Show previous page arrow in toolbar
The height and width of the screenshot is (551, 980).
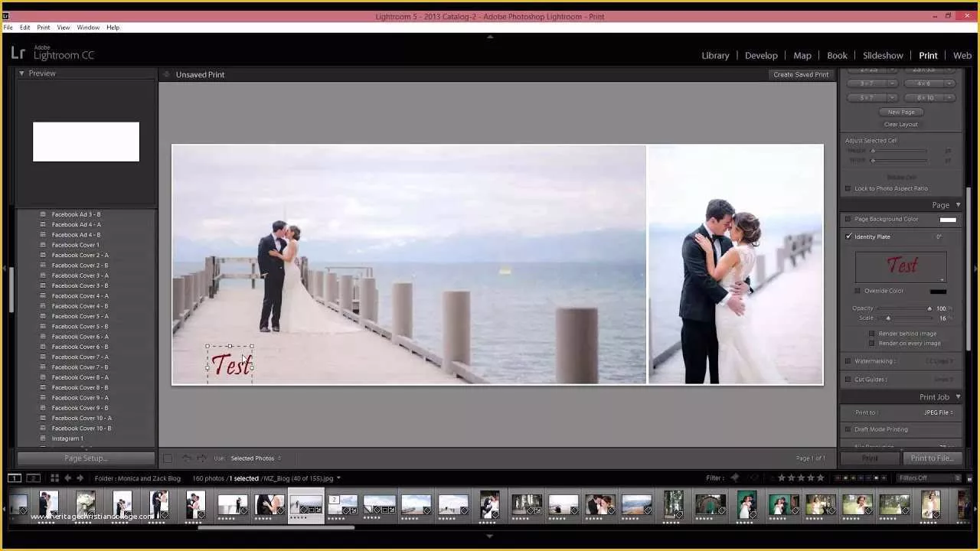pos(186,458)
